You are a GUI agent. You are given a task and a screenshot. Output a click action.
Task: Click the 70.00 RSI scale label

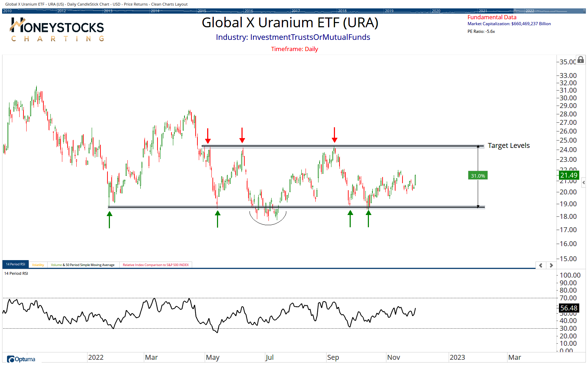(568, 298)
